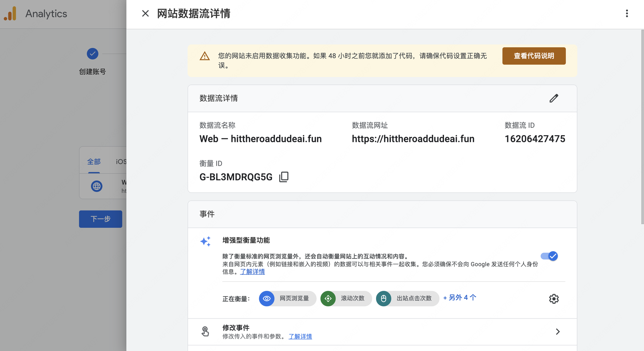Open 了解详情 link under enhanced measurement
The height and width of the screenshot is (351, 644).
252,272
